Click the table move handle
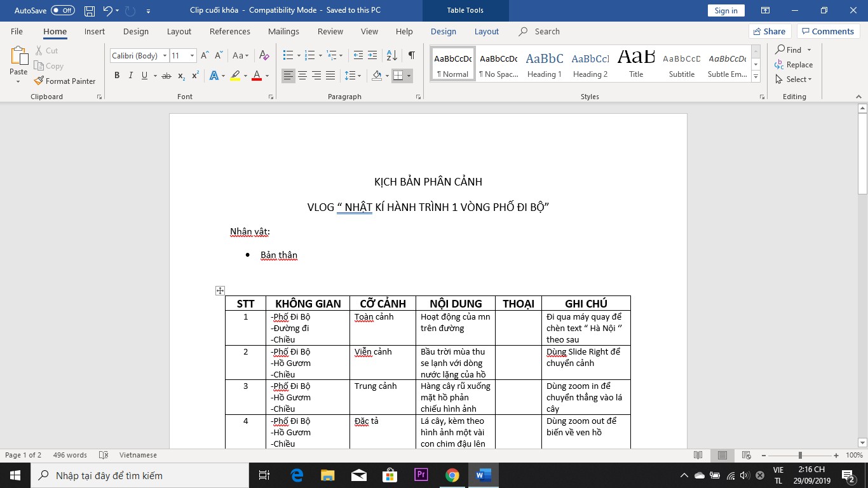Image resolution: width=868 pixels, height=488 pixels. (x=220, y=290)
